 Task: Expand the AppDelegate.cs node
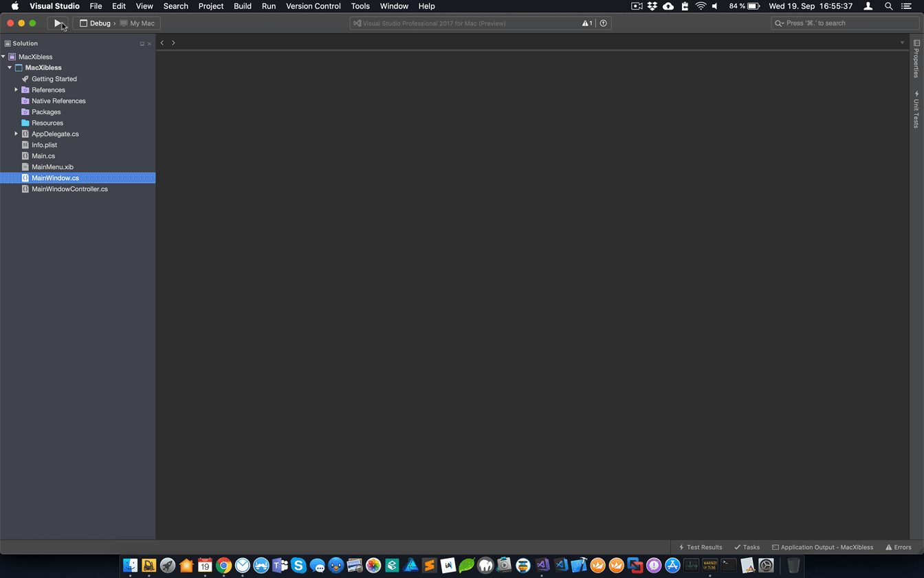(16, 134)
